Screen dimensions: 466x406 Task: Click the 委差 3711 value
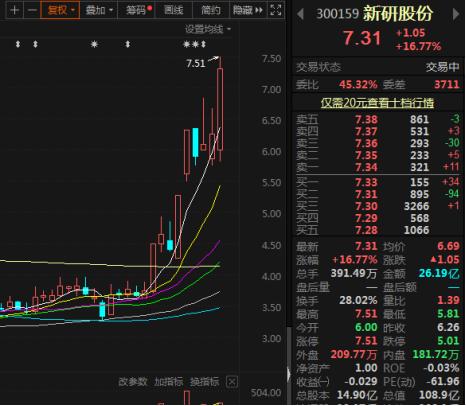(x=447, y=85)
